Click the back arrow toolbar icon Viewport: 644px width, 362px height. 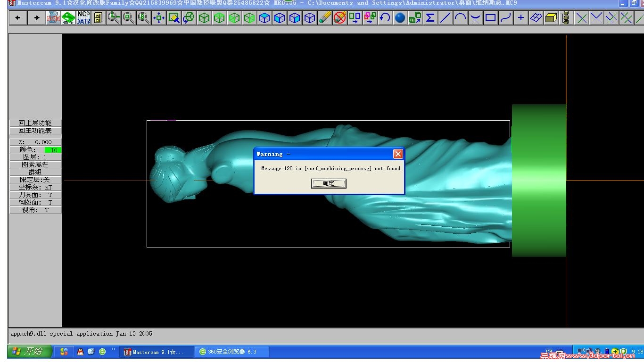point(18,18)
